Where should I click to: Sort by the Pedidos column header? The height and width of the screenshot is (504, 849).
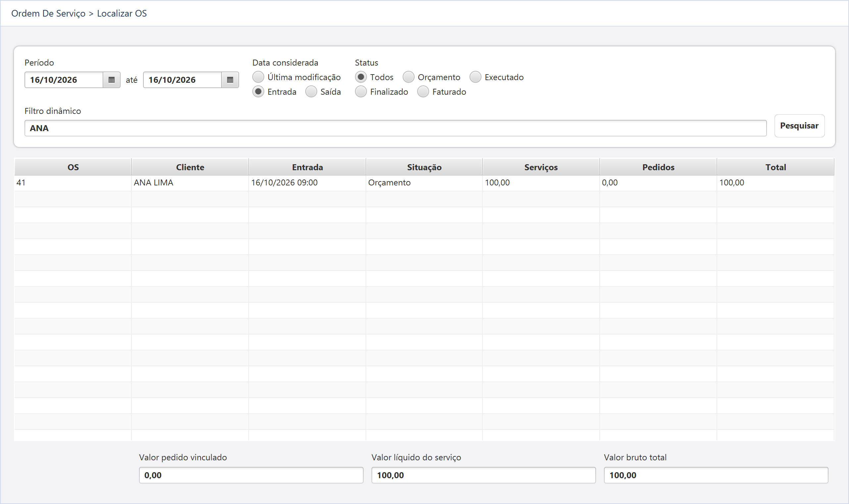(658, 167)
